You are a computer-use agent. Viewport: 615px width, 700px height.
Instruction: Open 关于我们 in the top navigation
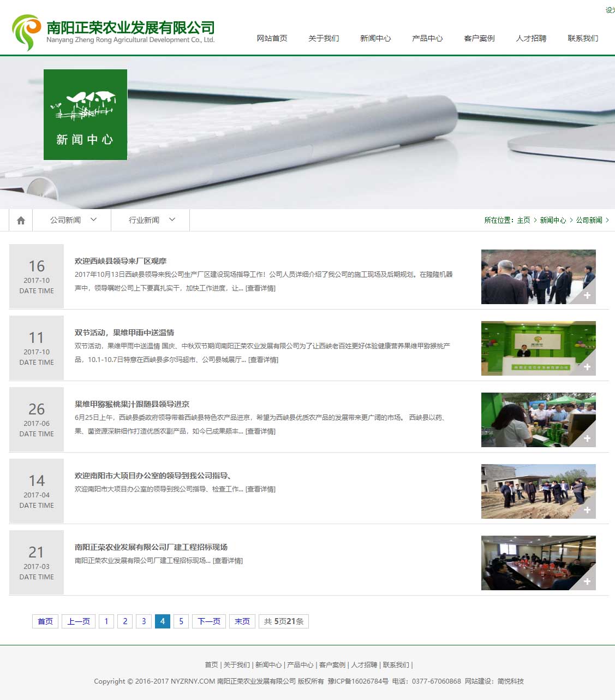point(324,38)
